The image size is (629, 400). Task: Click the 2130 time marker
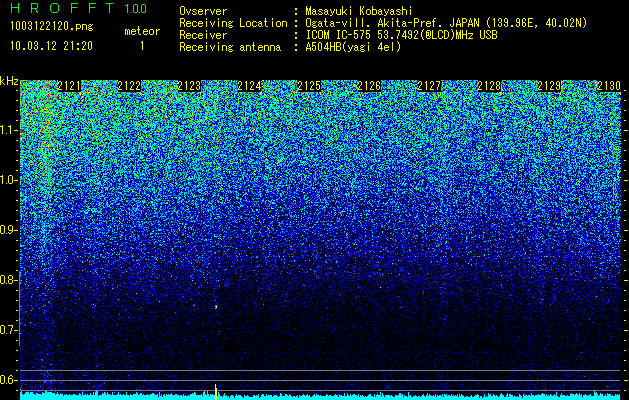tap(609, 86)
